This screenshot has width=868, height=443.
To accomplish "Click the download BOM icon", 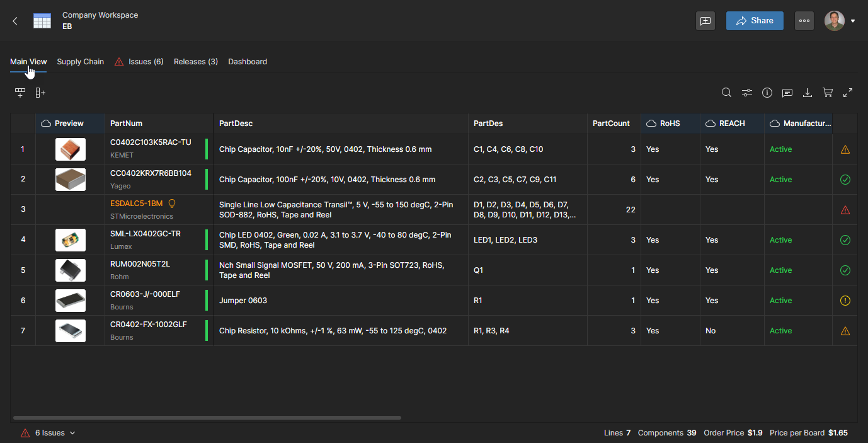I will 807,93.
